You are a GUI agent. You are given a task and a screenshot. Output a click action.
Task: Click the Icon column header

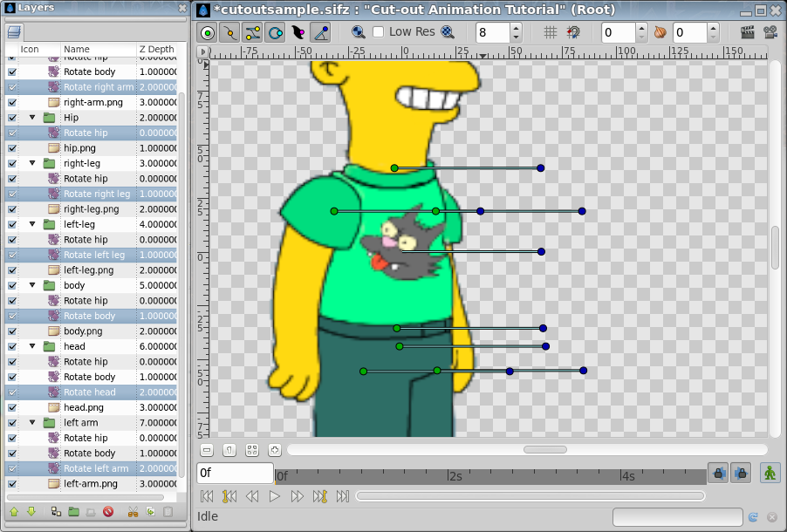(x=33, y=49)
